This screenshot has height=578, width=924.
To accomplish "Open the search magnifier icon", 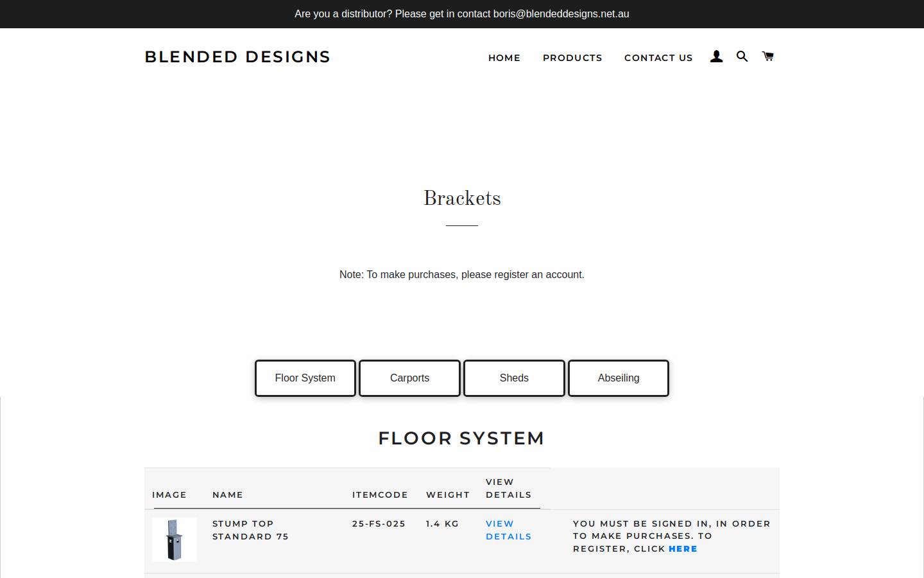I will 742,57.
